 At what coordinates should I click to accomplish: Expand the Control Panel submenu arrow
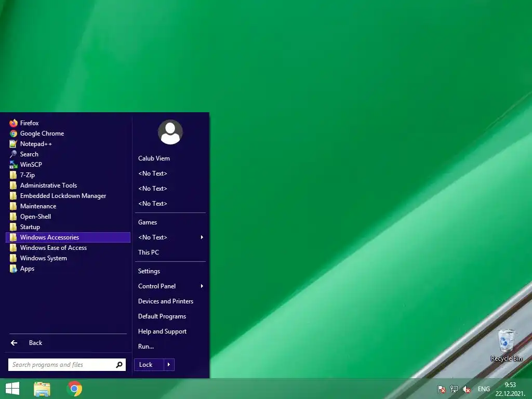pyautogui.click(x=202, y=286)
